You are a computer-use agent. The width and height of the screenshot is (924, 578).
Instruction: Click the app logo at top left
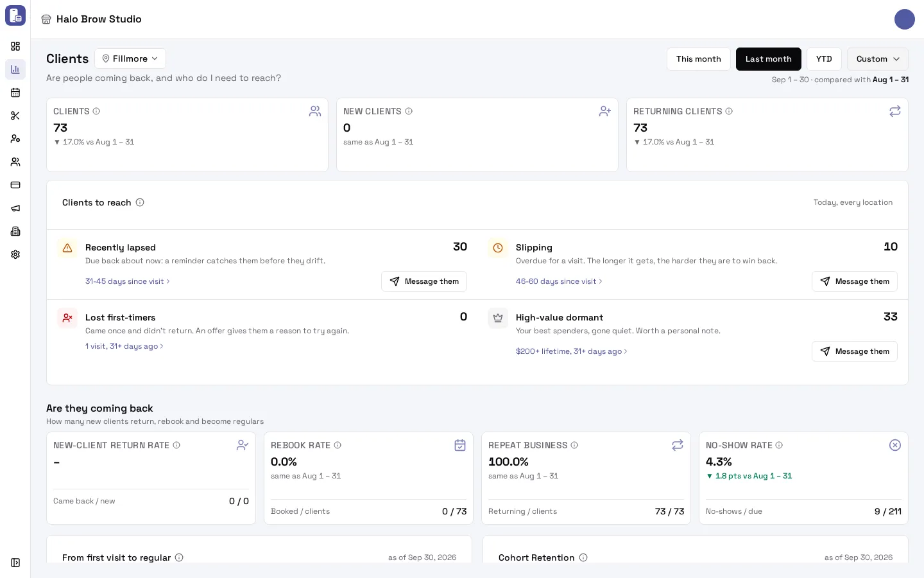point(15,15)
